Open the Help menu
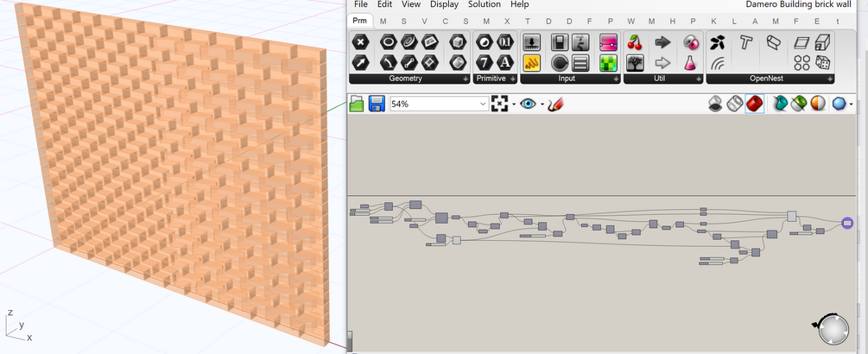This screenshot has height=354, width=868. 519,4
